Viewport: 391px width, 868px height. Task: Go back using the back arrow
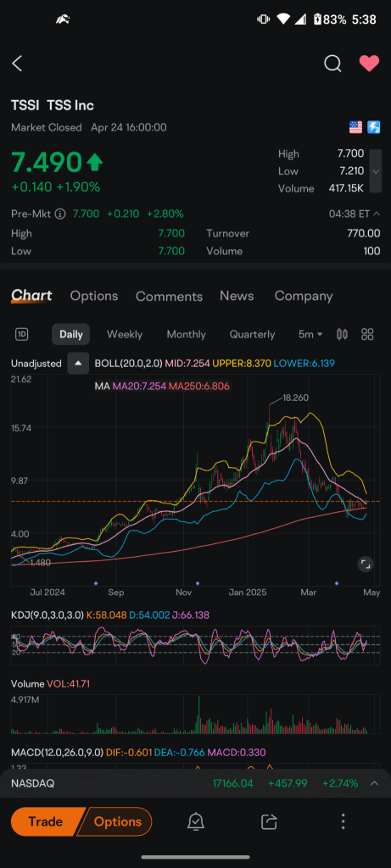[x=17, y=64]
